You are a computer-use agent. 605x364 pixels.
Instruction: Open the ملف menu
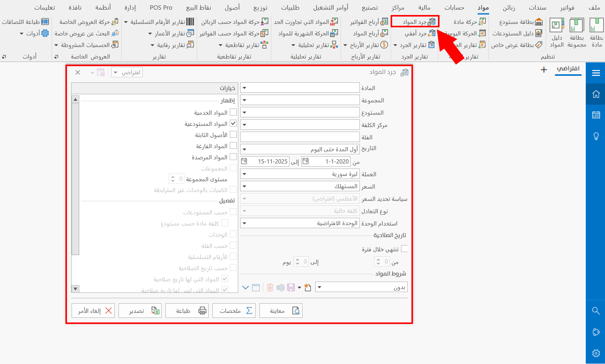pyautogui.click(x=594, y=8)
